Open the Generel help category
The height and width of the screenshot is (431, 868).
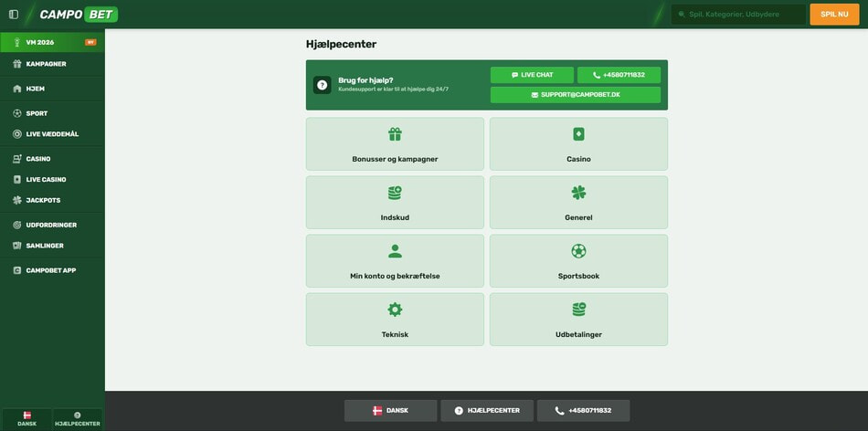click(x=578, y=203)
